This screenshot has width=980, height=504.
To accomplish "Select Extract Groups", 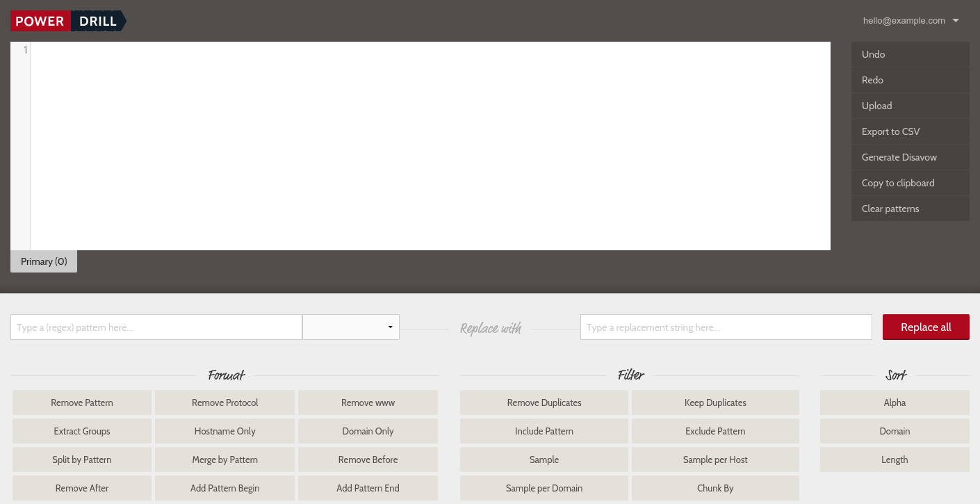I will pos(82,431).
